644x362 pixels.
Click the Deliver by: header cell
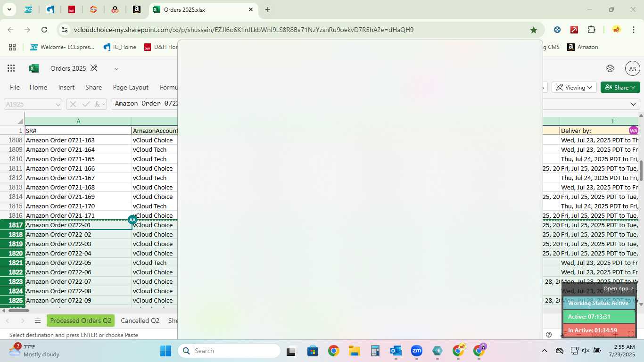[x=599, y=131]
